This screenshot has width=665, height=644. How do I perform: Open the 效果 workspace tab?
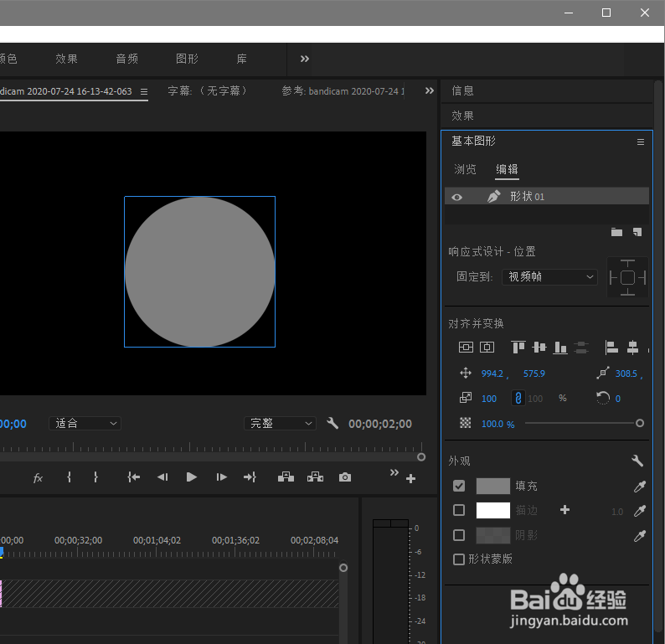(x=67, y=59)
